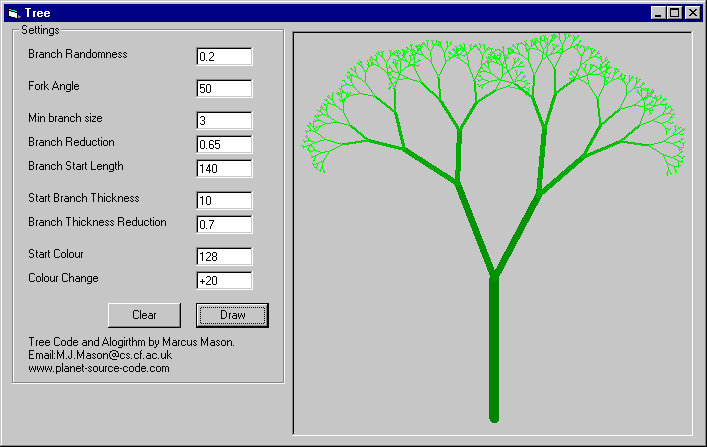The width and height of the screenshot is (707, 447).
Task: Click the Tree window title bar text
Action: [x=38, y=13]
